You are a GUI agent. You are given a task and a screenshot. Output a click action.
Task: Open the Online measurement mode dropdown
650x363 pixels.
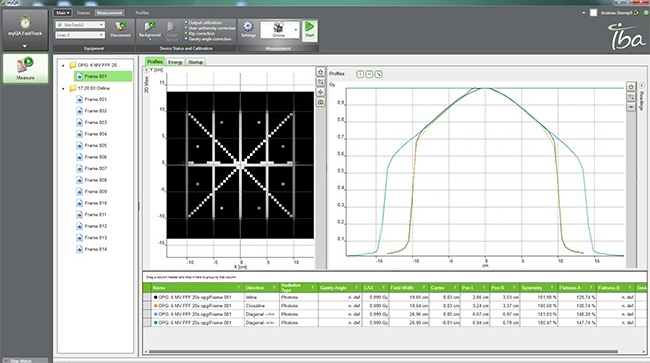click(280, 30)
